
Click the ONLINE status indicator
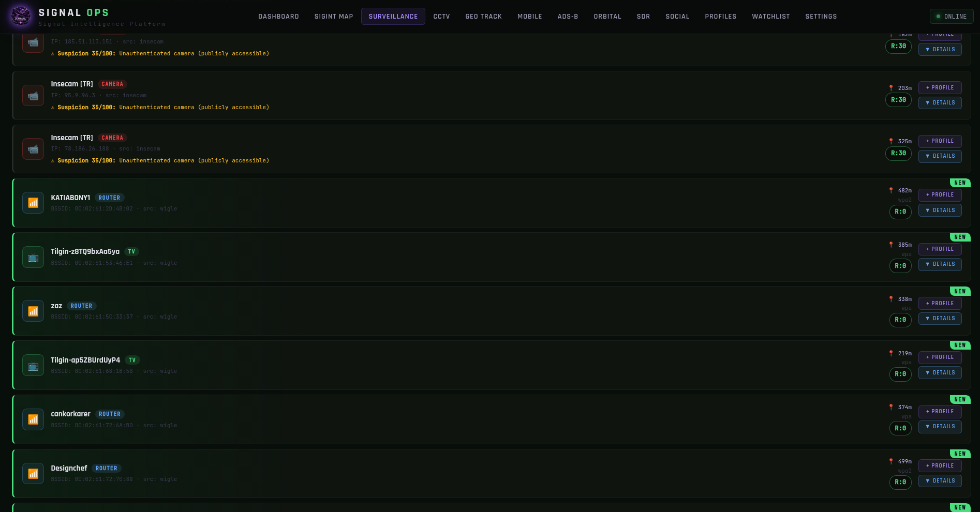click(952, 17)
